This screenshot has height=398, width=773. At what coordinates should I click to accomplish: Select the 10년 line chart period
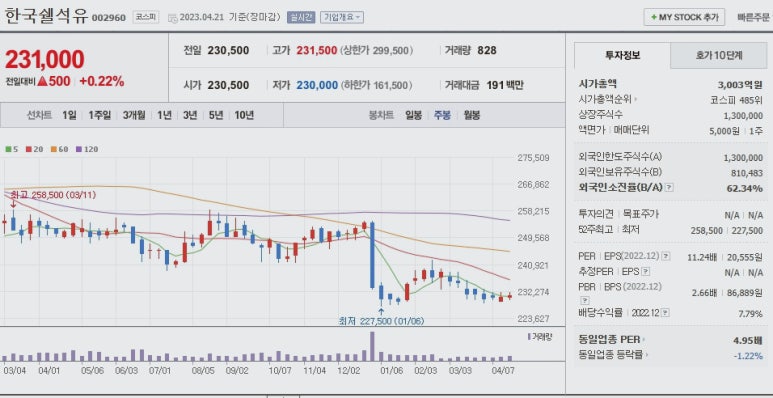pyautogui.click(x=244, y=115)
